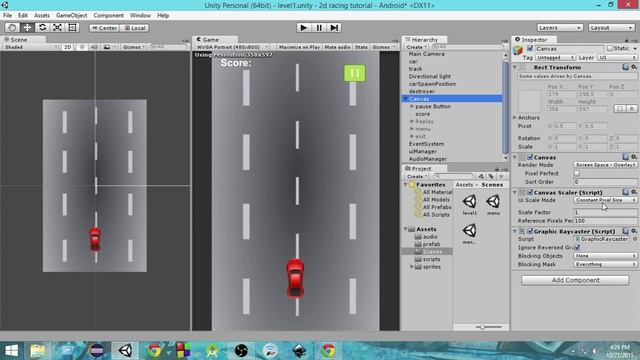
Task: Toggle Stats overlay in Game view
Action: pyautogui.click(x=361, y=47)
